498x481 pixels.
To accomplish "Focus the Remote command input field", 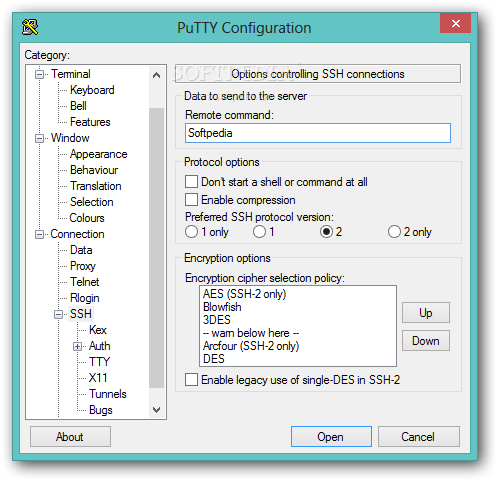I will tap(318, 133).
